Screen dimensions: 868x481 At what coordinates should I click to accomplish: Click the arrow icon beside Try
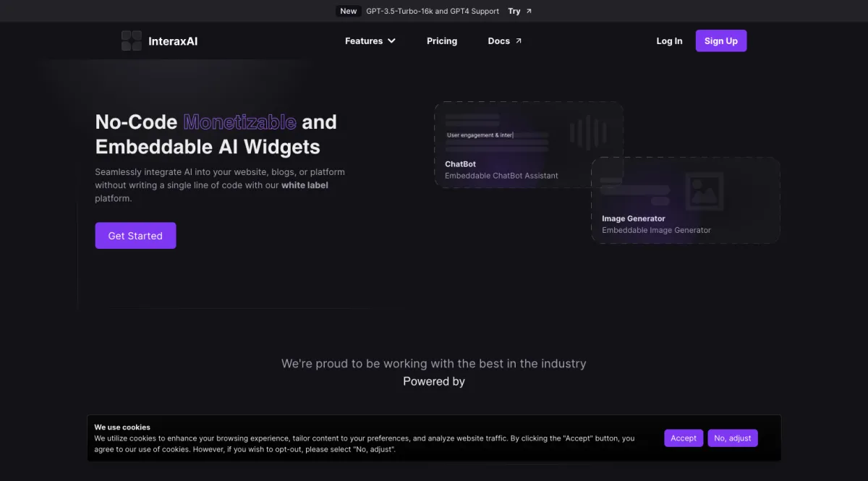point(529,11)
